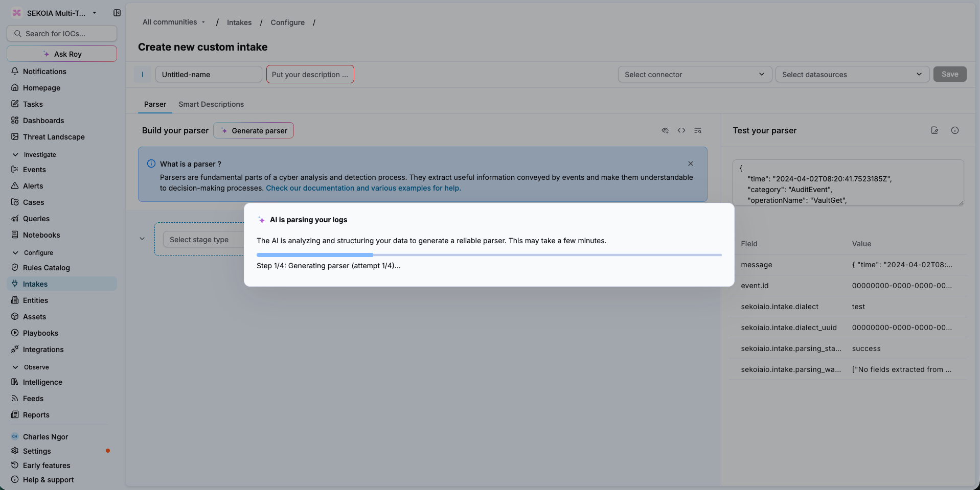The height and width of the screenshot is (490, 980).
Task: Select the sekoiaio.intake.dialect_uuid row
Action: [x=848, y=328]
